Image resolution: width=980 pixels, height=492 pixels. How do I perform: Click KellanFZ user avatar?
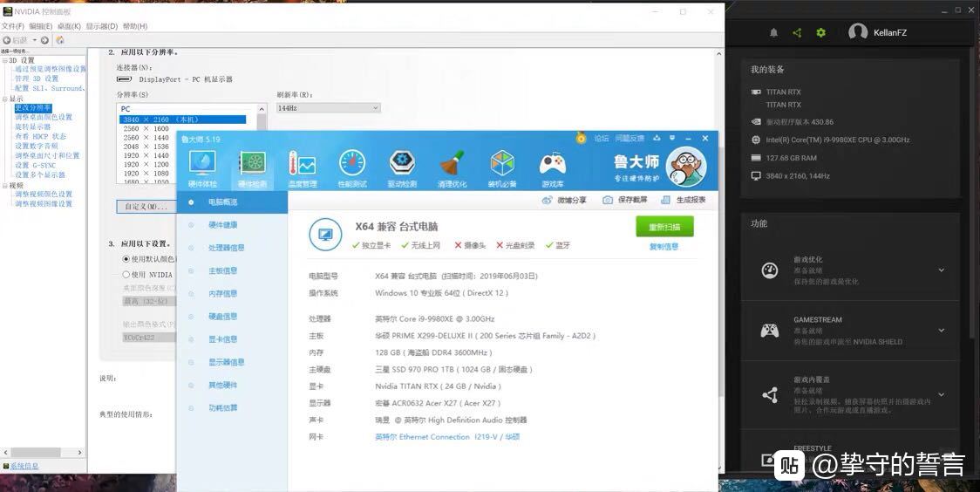pyautogui.click(x=858, y=32)
